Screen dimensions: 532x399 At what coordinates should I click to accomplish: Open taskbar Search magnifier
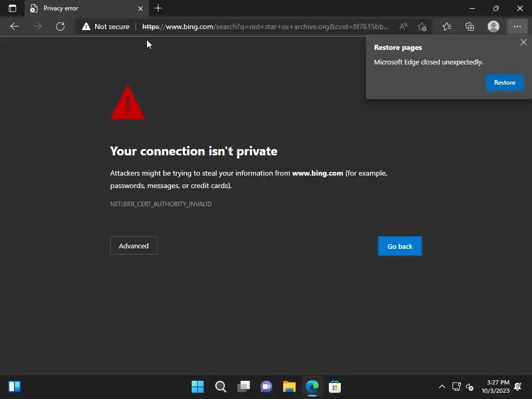pos(220,387)
